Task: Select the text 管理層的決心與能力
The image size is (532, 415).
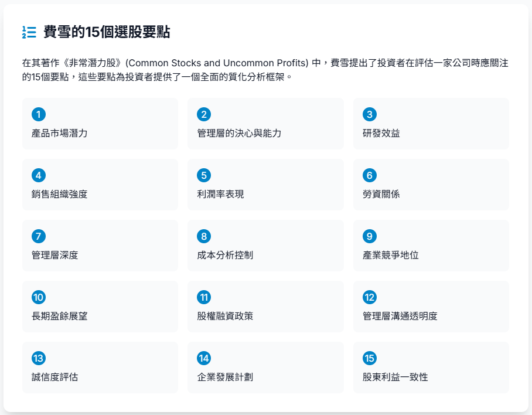Action: 239,133
